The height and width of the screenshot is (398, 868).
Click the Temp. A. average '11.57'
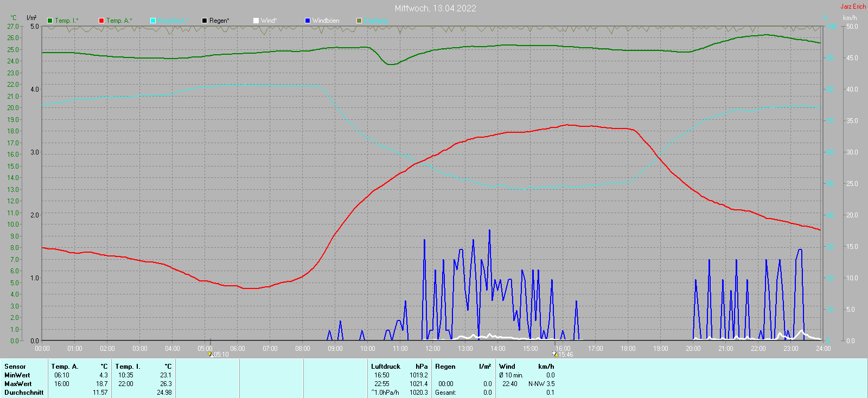click(100, 393)
